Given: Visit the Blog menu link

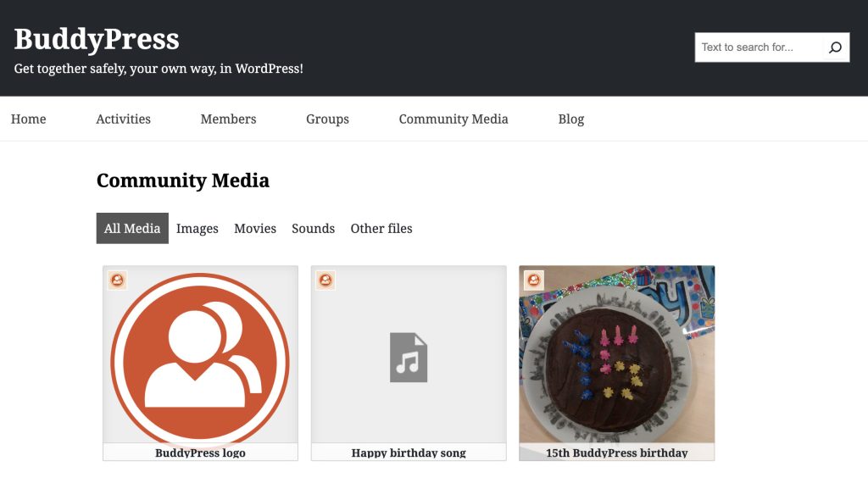Looking at the screenshot, I should pos(571,119).
